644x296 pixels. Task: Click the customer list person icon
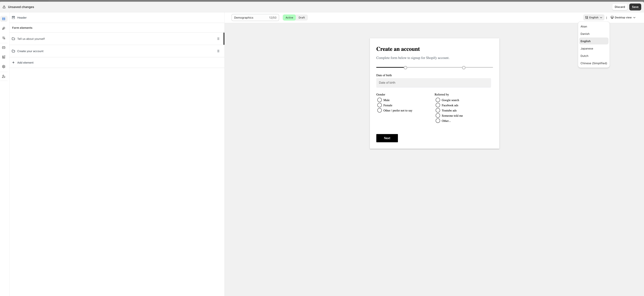(4, 76)
